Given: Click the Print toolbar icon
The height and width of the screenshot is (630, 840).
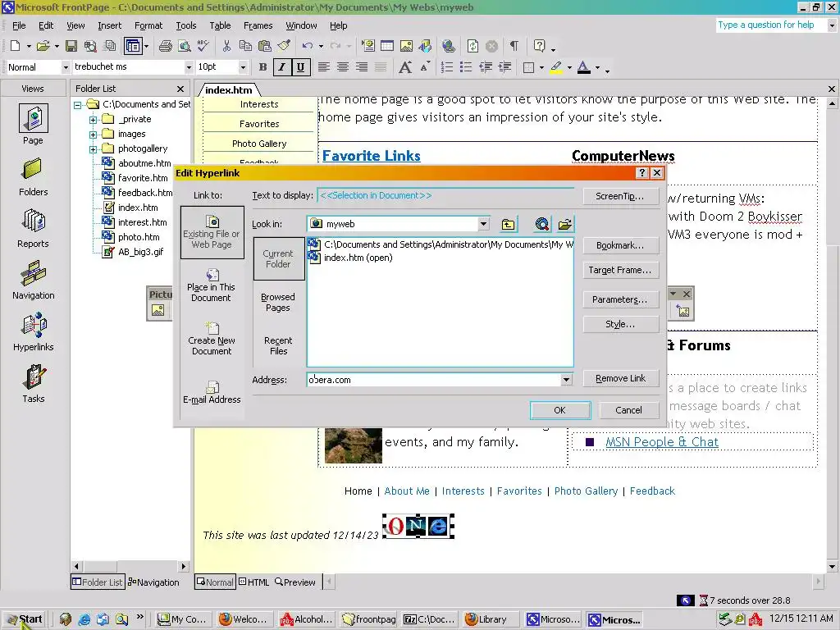Looking at the screenshot, I should point(166,46).
